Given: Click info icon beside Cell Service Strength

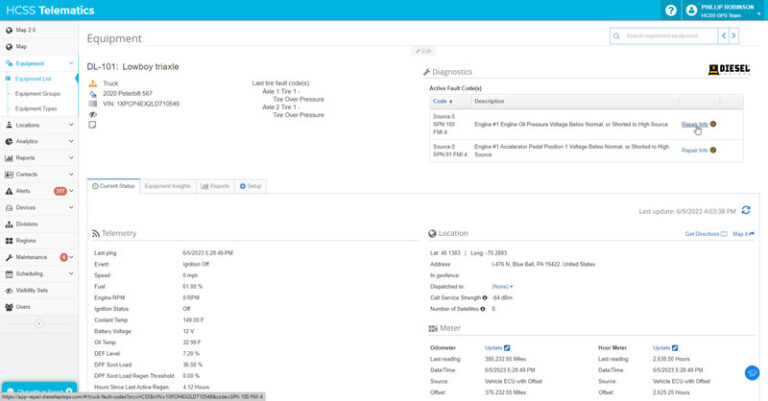Looking at the screenshot, I should 484,296.
